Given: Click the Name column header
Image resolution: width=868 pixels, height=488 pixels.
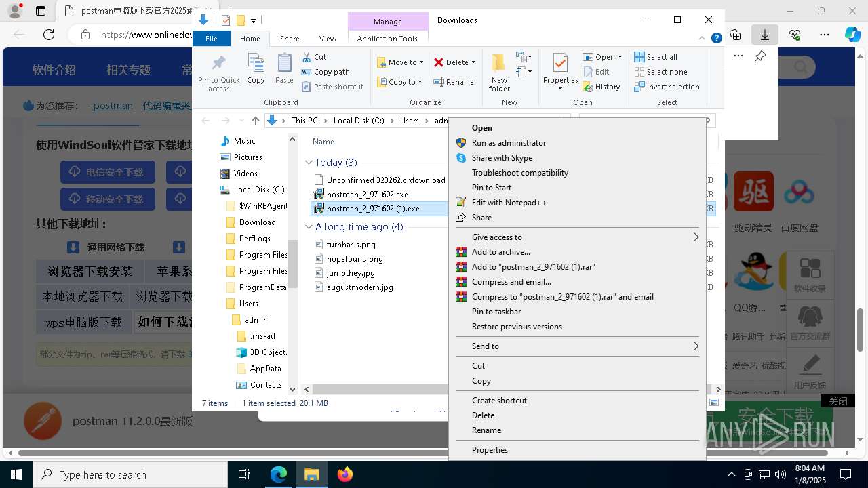Looking at the screenshot, I should (x=323, y=142).
